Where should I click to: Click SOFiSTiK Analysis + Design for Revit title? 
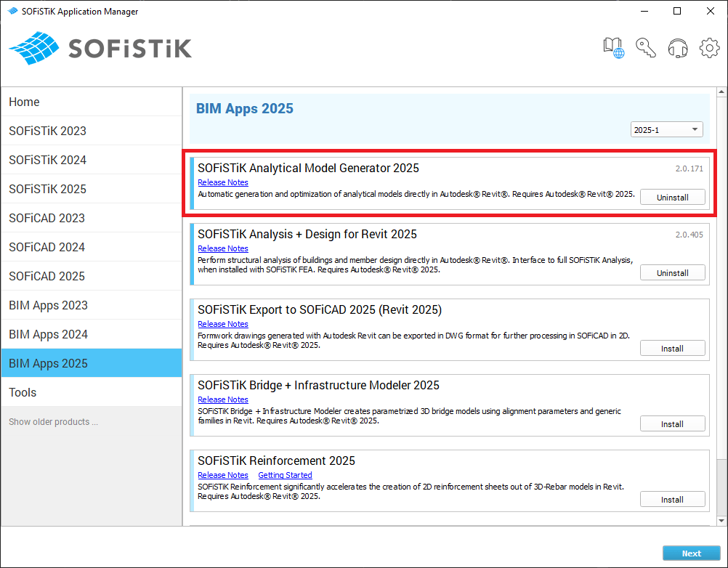307,234
